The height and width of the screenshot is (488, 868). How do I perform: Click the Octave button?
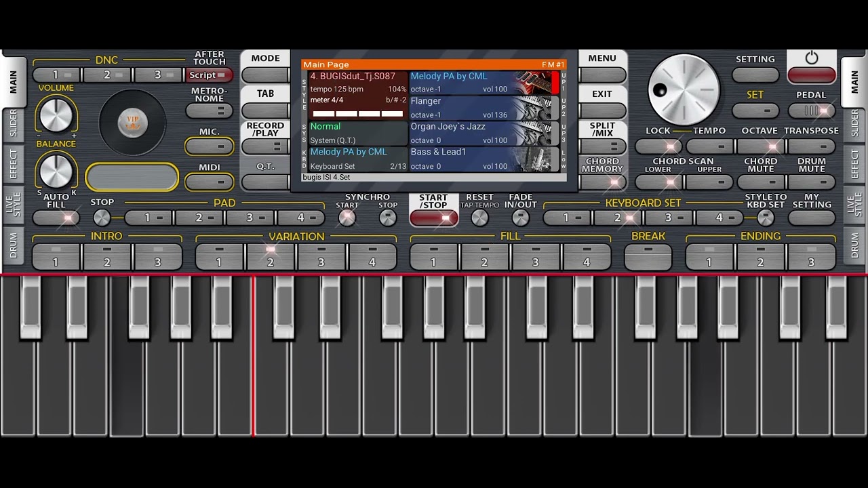coord(760,146)
